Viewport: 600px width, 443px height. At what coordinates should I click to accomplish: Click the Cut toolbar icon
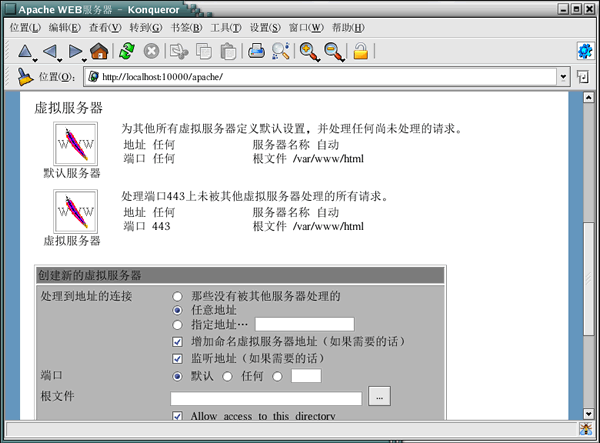179,51
